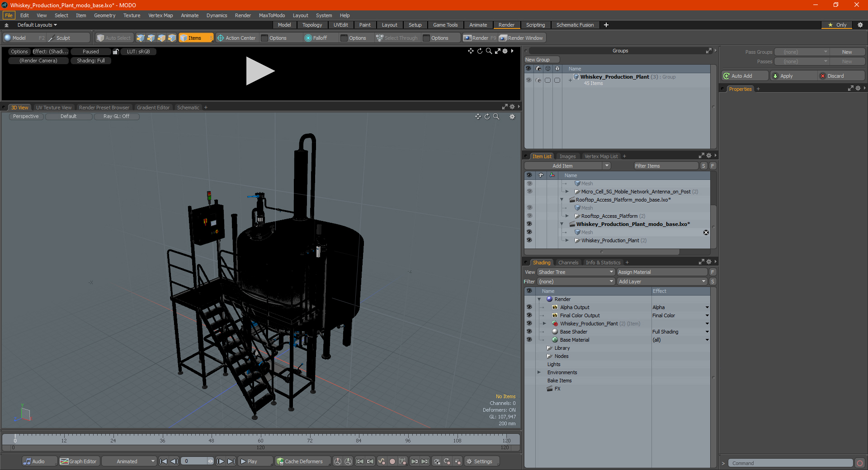868x470 pixels.
Task: Select Polygons selection mode icon
Action: coord(161,38)
